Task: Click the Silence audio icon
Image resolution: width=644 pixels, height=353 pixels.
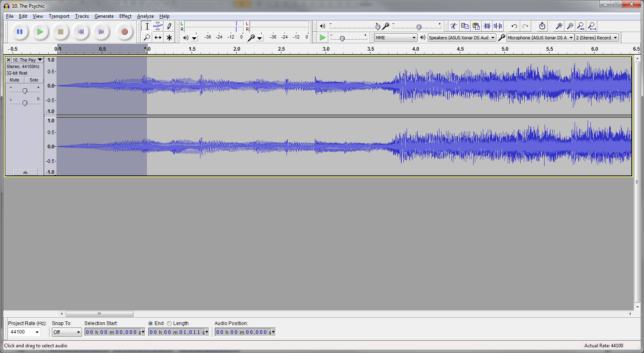Action: click(498, 26)
